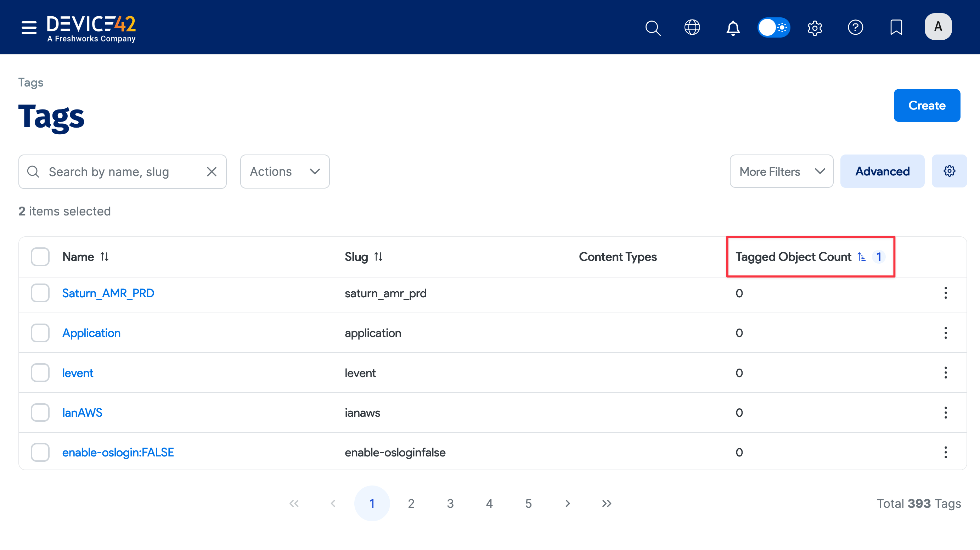Toggle the dark mode switch

[774, 27]
